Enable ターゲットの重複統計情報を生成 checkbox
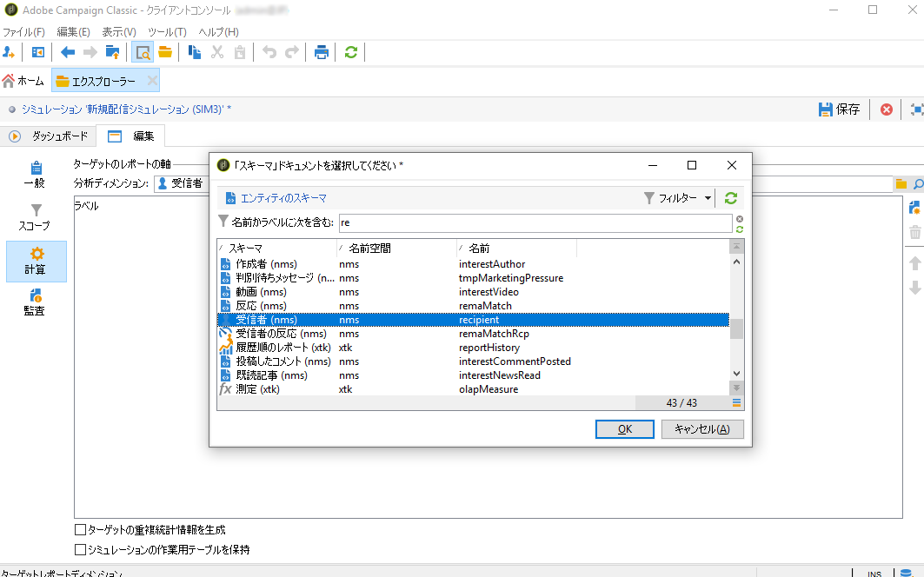The width and height of the screenshot is (924, 577). (81, 529)
